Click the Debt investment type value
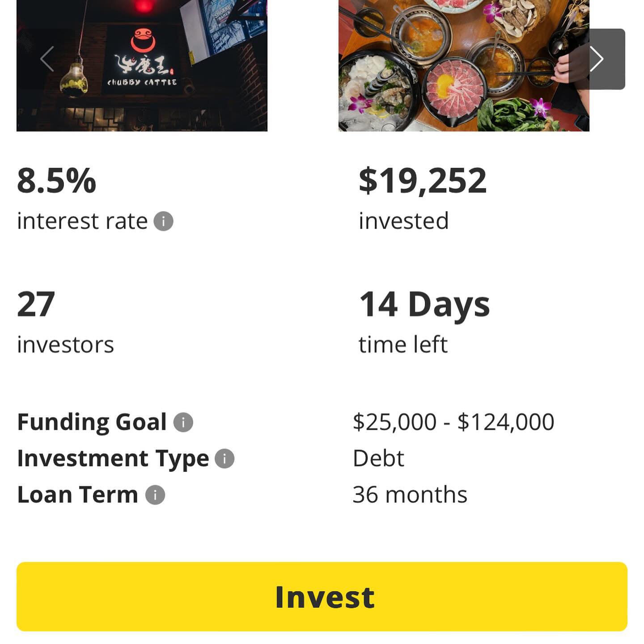 click(x=378, y=459)
